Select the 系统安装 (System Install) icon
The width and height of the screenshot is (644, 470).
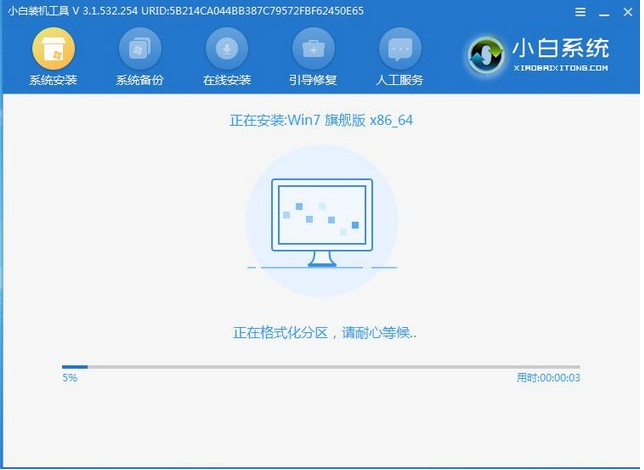tap(53, 48)
